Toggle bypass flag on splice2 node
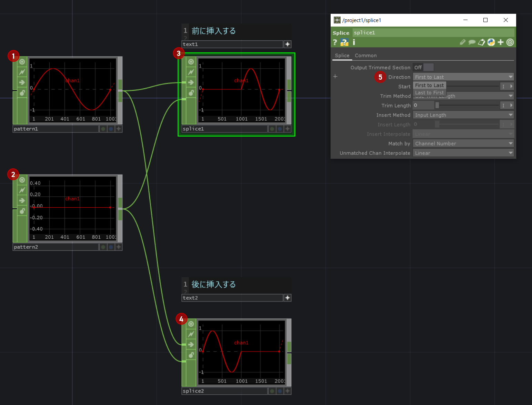This screenshot has width=532, height=405. click(x=191, y=334)
